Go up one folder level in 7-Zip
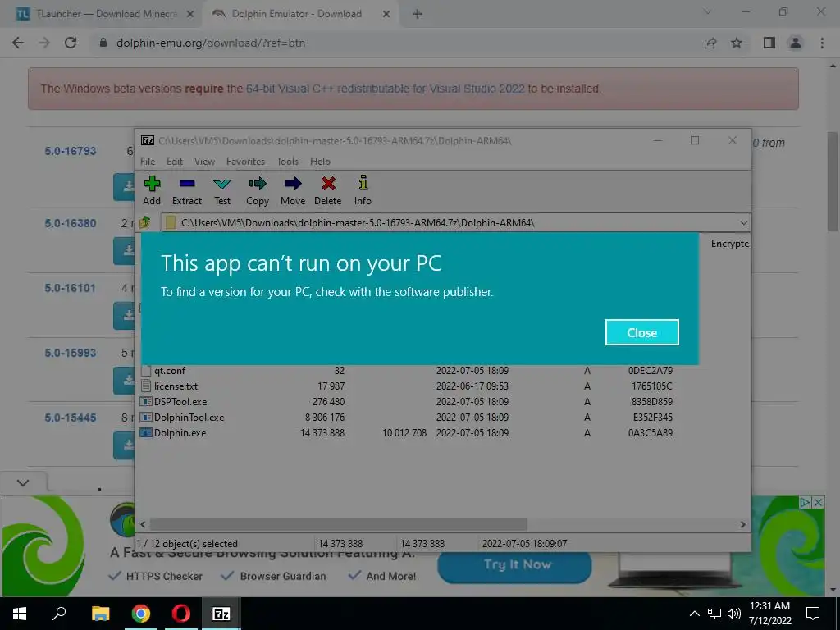840x630 pixels. tap(145, 222)
